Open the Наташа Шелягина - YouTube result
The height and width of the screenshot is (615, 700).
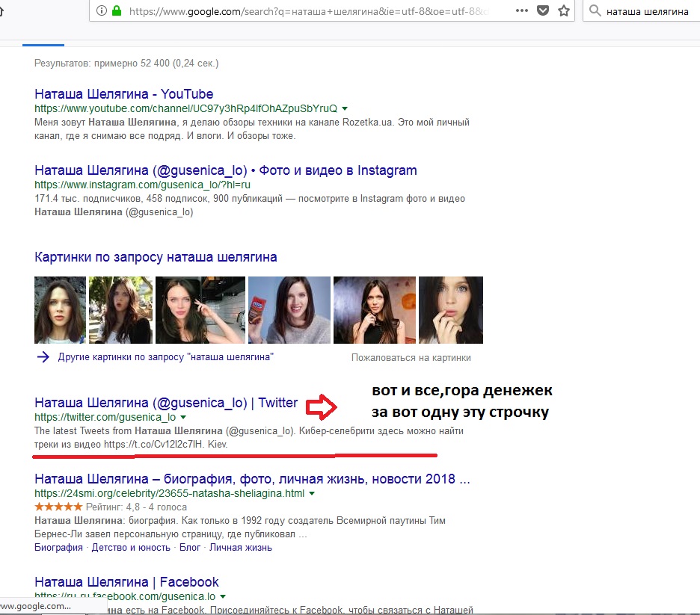(123, 94)
